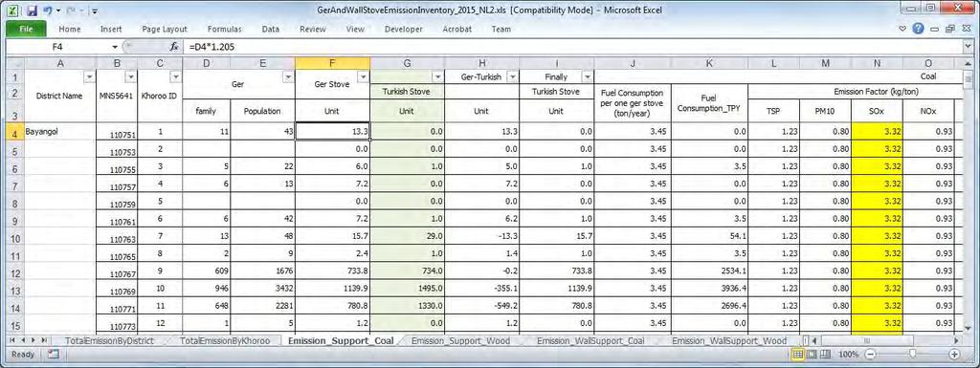Image resolution: width=980 pixels, height=368 pixels.
Task: Click the Bayangol district cell
Action: point(60,132)
